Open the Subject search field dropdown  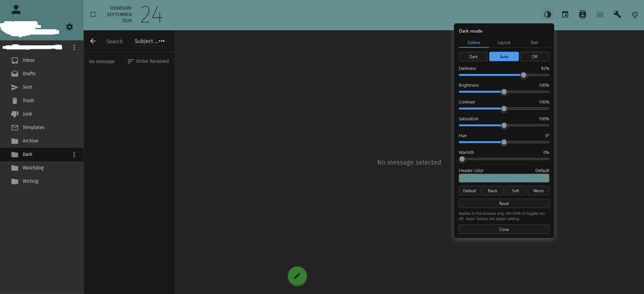point(149,41)
